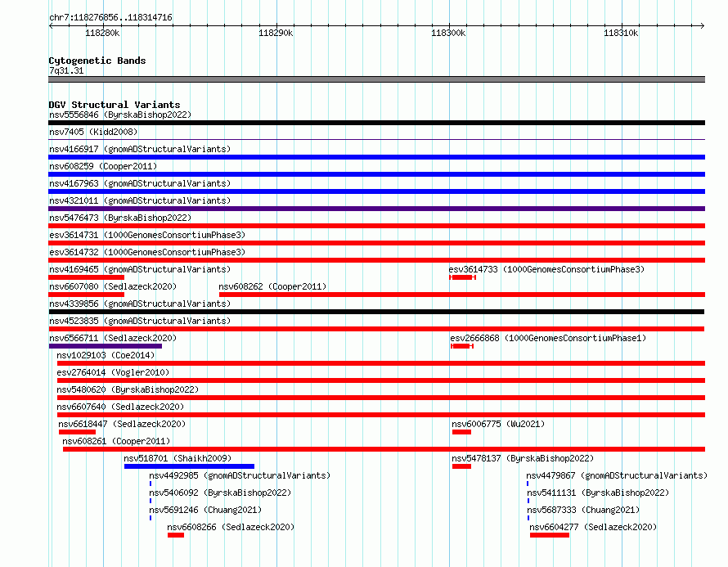Click the 118310k ruler tick label
Screen dimensions: 728x567
[x=621, y=33]
